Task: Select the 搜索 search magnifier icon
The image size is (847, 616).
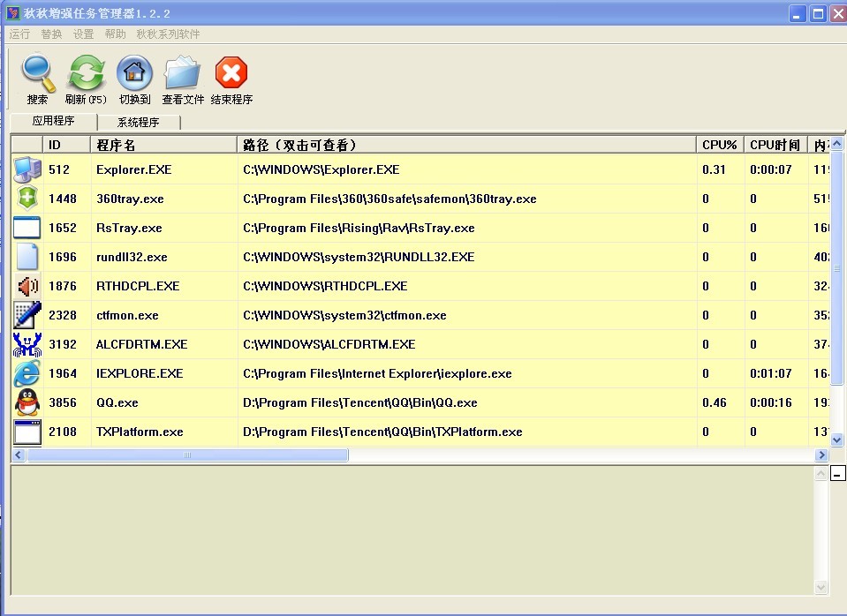Action: point(36,72)
